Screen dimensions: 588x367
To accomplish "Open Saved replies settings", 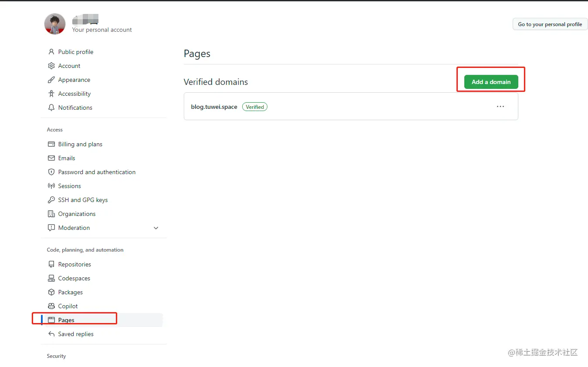I will [x=76, y=334].
